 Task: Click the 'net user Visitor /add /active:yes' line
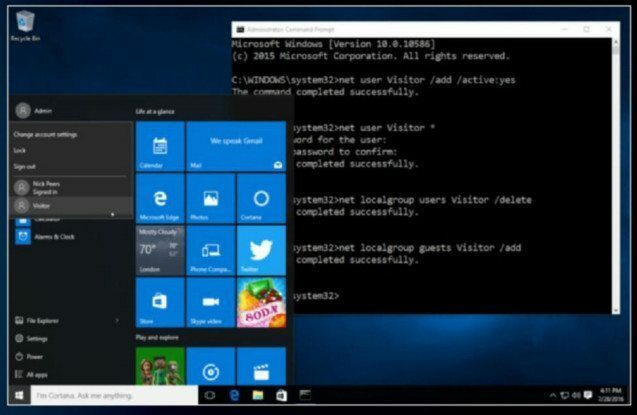tap(373, 80)
